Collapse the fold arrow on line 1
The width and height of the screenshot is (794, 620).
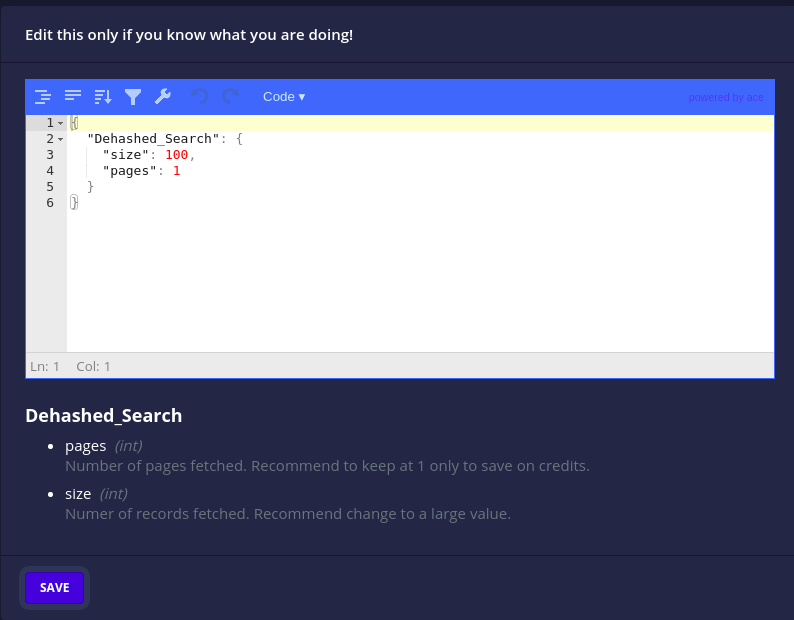pos(61,123)
